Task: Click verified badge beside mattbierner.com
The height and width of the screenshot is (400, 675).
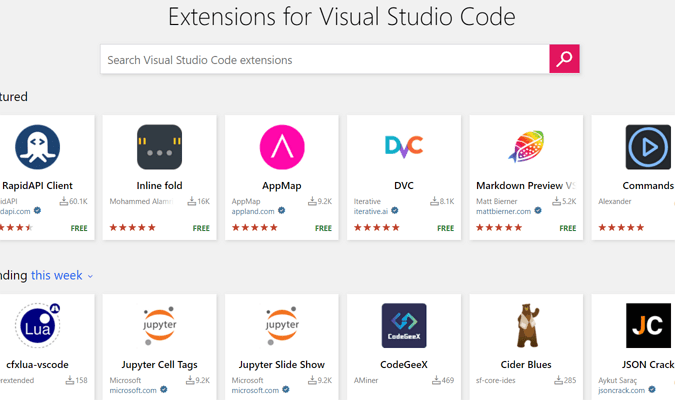Action: coord(538,211)
